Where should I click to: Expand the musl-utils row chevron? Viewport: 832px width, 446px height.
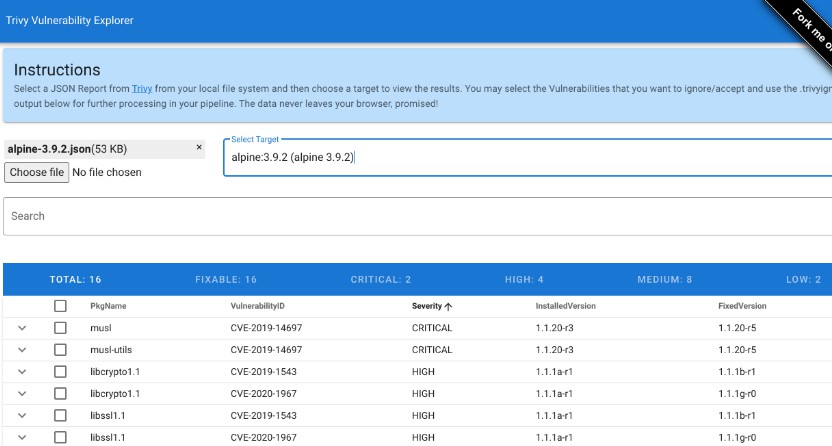tap(22, 350)
